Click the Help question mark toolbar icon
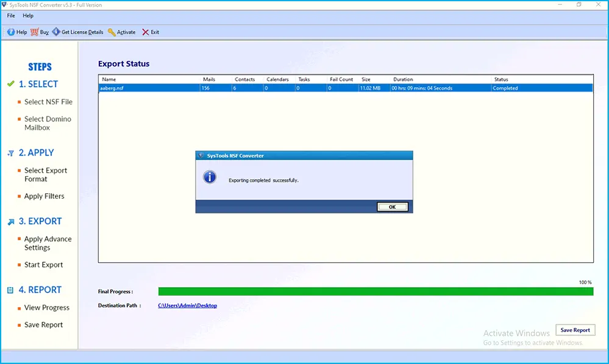The width and height of the screenshot is (609, 364). pyautogui.click(x=11, y=32)
